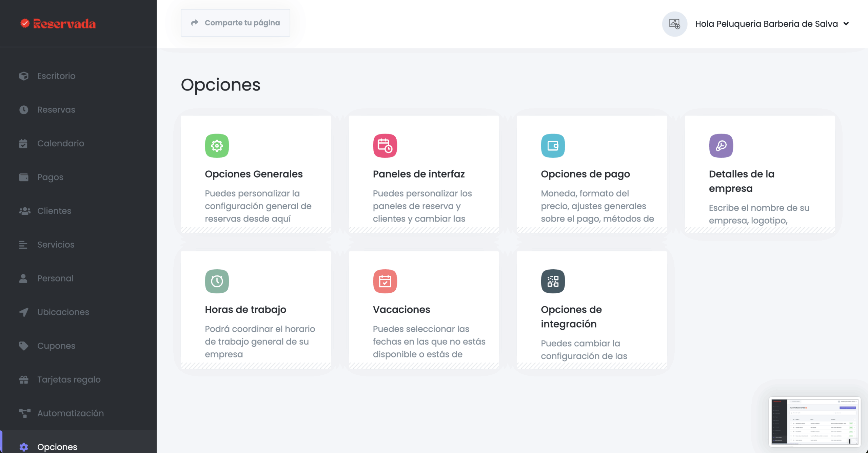Click the green Opciones Generales gear icon

[217, 146]
